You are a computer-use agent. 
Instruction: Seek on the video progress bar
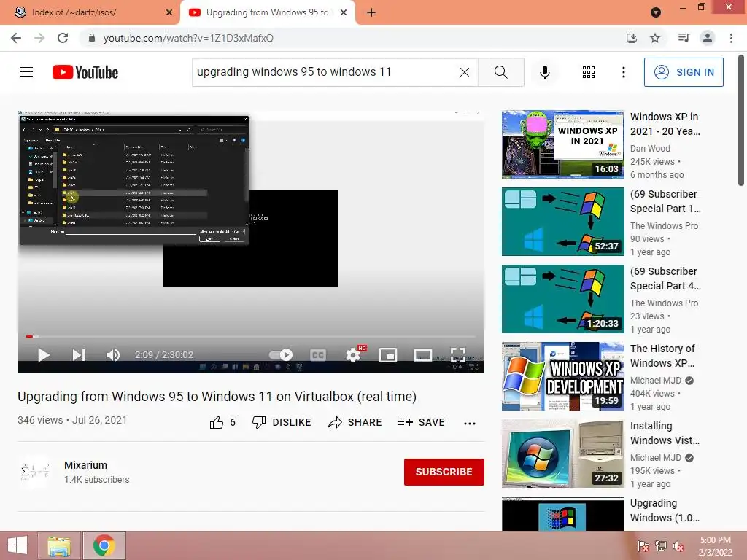tap(251, 337)
